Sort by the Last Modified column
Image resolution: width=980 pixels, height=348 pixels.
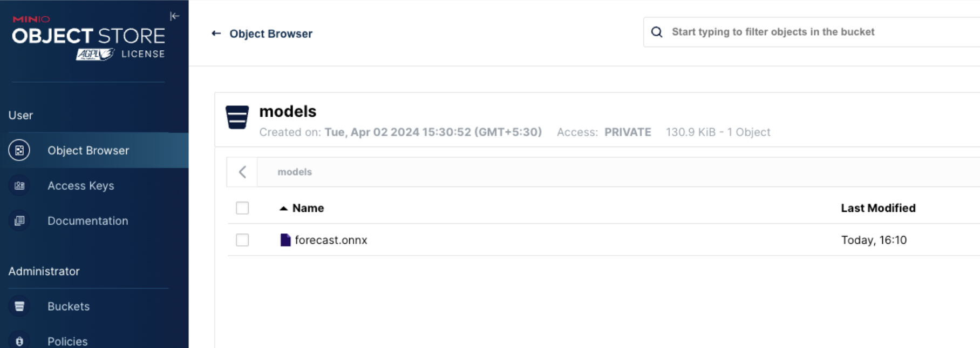[878, 208]
